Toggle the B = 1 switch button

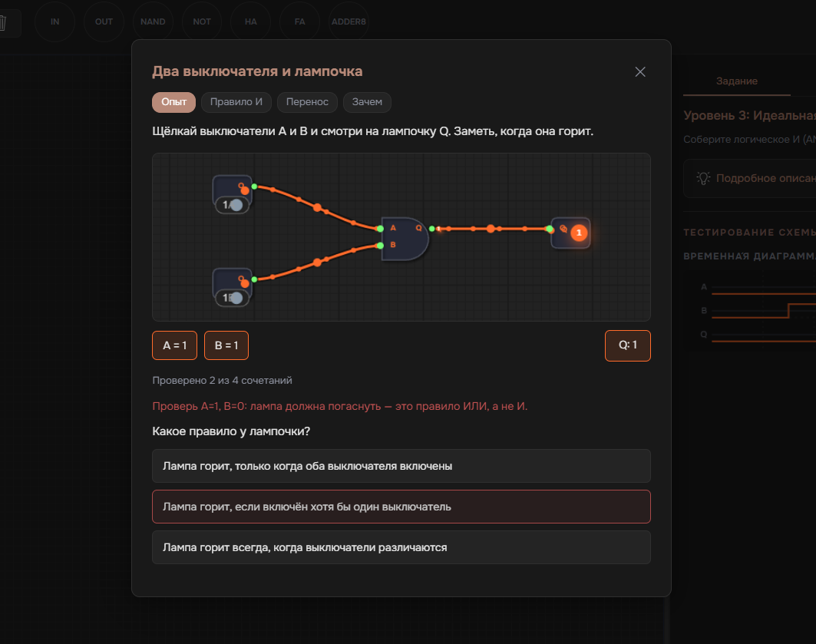(x=226, y=345)
